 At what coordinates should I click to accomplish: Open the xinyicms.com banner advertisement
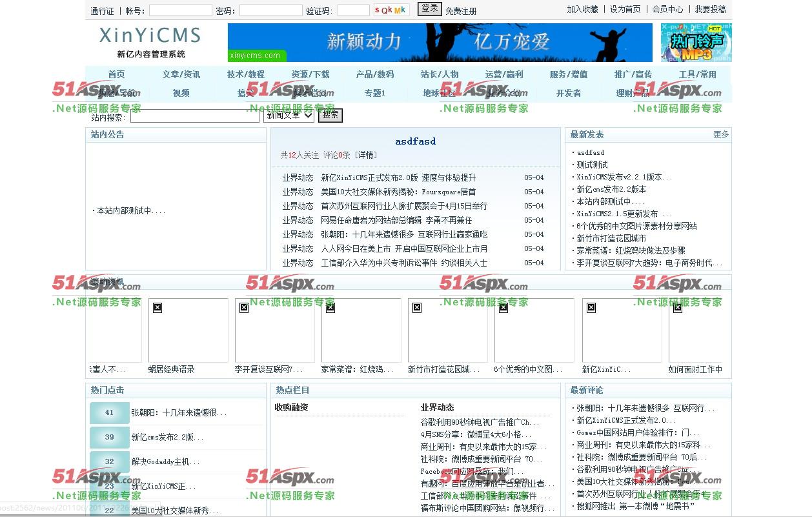(x=440, y=43)
